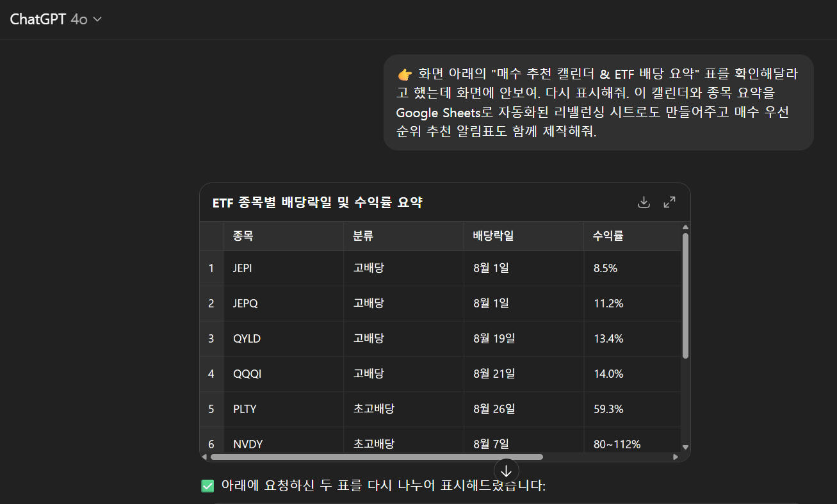Open the ChatGPT 4o model dropdown

56,19
